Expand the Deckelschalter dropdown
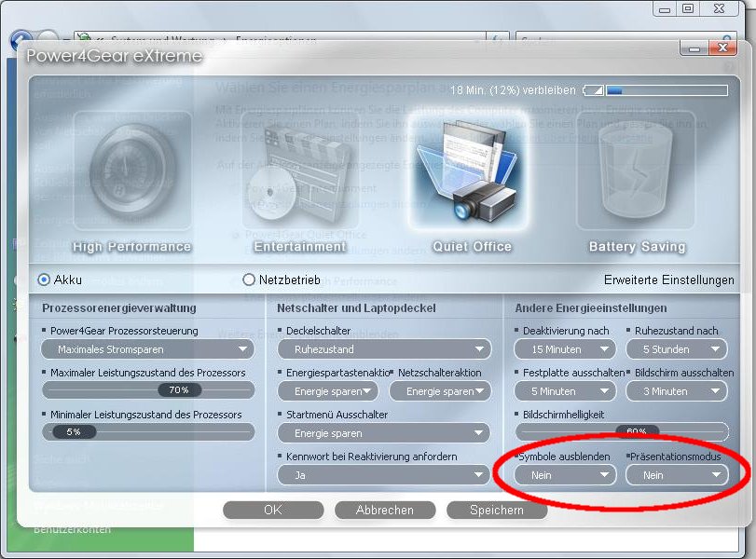The image size is (756, 559). click(x=384, y=349)
